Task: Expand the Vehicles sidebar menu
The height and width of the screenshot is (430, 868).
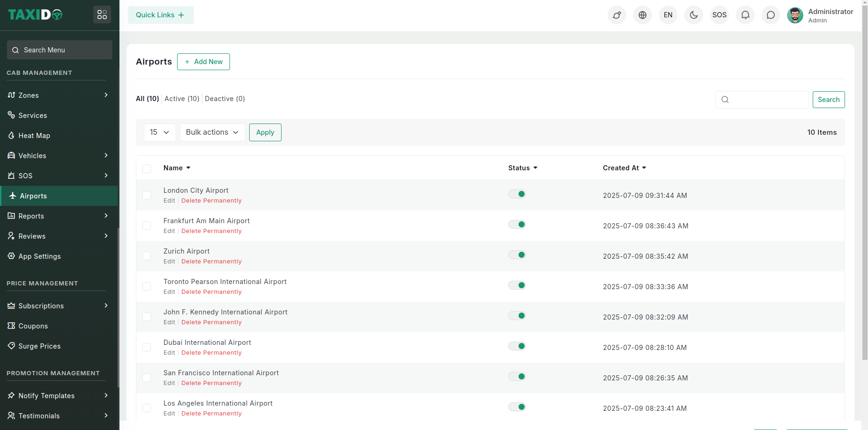Action: (x=59, y=156)
